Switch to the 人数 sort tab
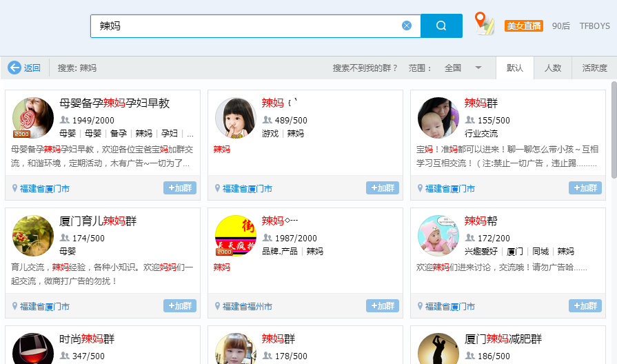 click(x=552, y=68)
